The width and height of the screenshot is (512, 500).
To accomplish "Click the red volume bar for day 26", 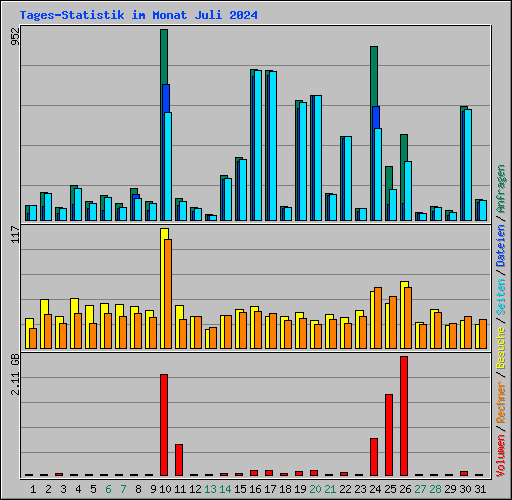I will [x=404, y=416].
